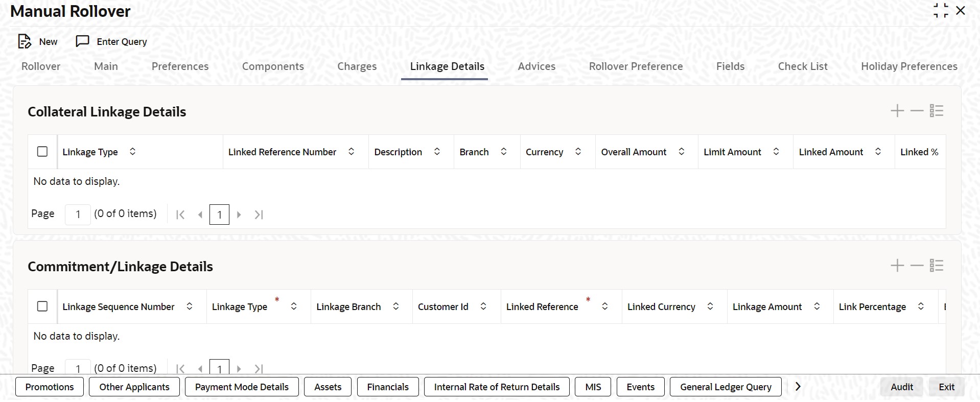Select all rows in Commitment/Linkage table
The image size is (980, 402).
coord(42,306)
